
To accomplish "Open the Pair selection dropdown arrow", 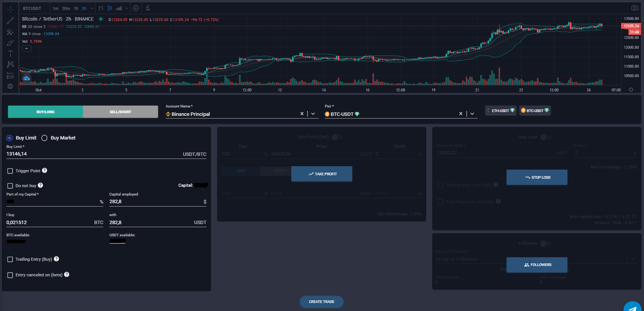I will pyautogui.click(x=472, y=114).
